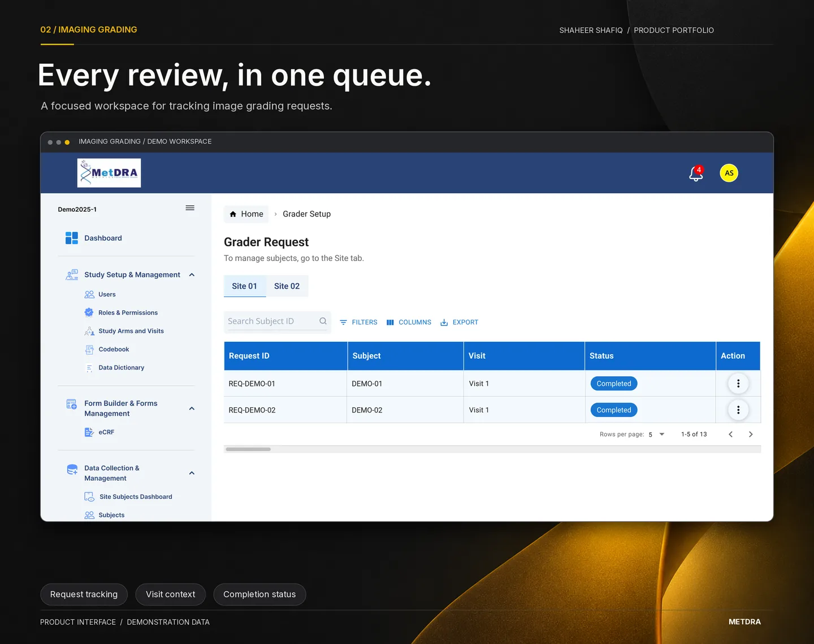Collapse Study Setup & Management section
Image resolution: width=814 pixels, height=644 pixels.
point(192,275)
